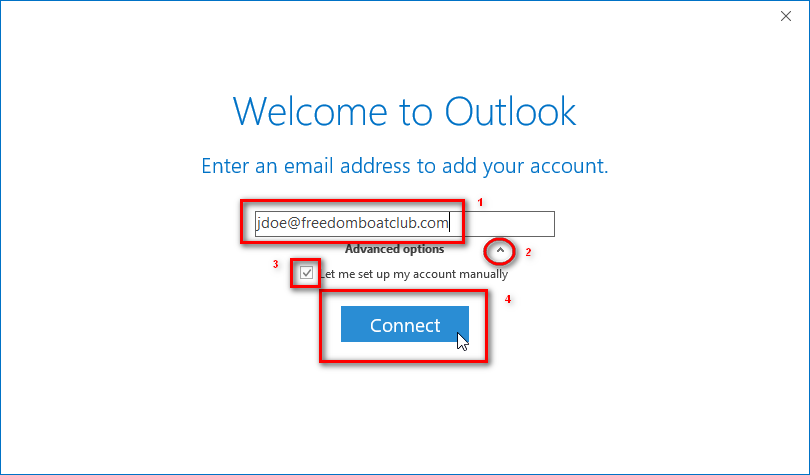Uncheck the manual account setup checkbox
The image size is (810, 475).
click(306, 273)
